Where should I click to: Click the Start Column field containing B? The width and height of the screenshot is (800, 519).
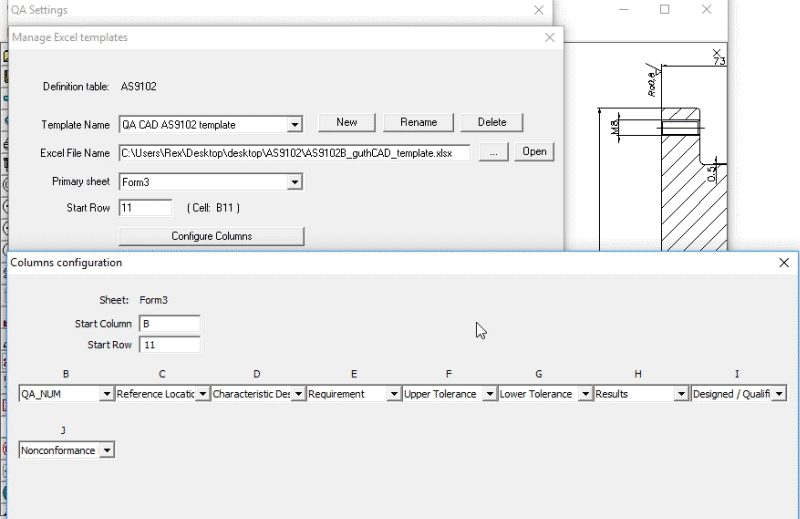[x=169, y=324]
